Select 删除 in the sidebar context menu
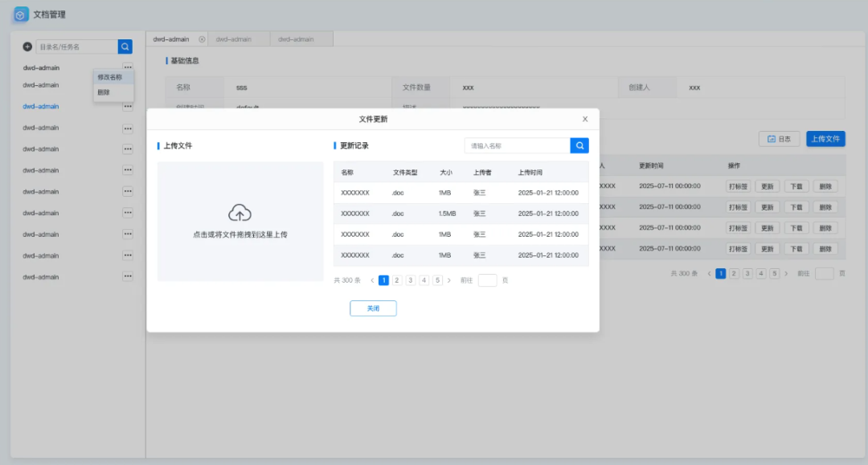868x465 pixels. [x=104, y=91]
